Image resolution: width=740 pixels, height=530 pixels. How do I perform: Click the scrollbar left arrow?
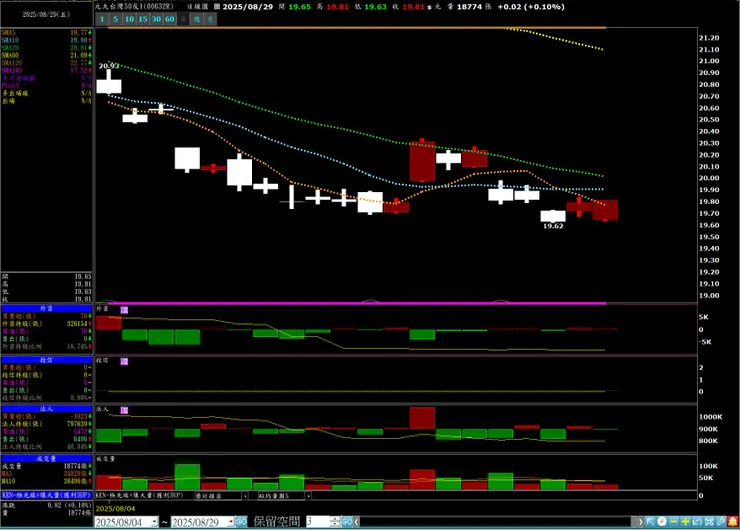coord(357,522)
